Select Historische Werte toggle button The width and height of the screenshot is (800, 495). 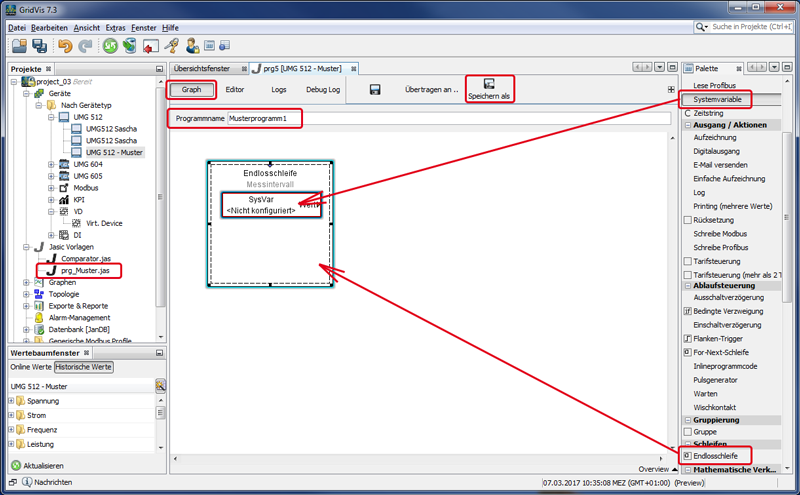(x=84, y=367)
